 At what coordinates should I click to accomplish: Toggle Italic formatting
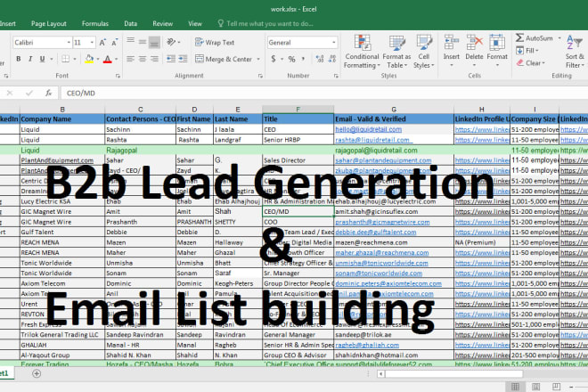pos(30,59)
